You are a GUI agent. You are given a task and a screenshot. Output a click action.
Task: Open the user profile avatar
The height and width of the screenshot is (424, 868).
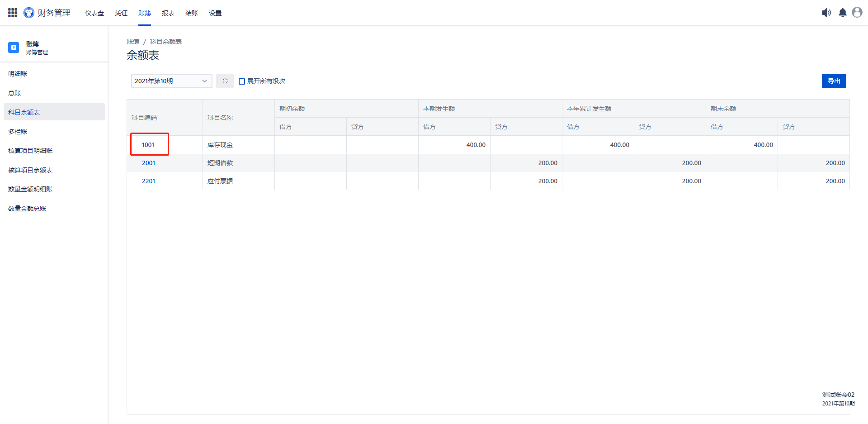point(857,13)
